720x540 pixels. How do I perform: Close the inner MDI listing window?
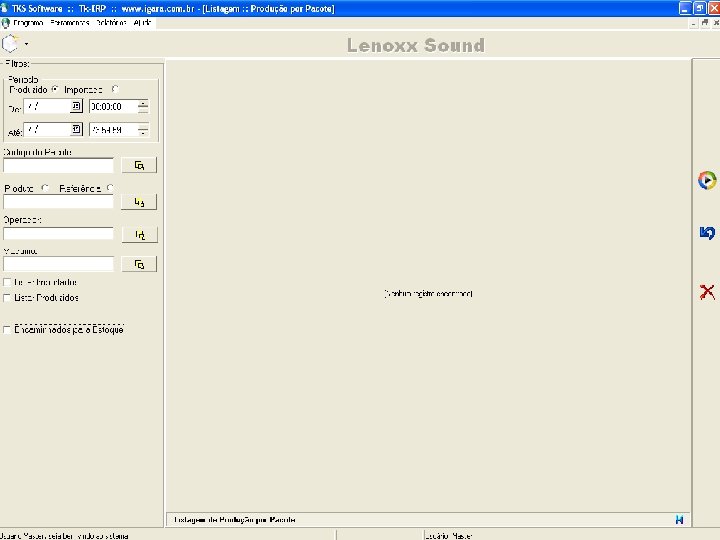coord(715,22)
